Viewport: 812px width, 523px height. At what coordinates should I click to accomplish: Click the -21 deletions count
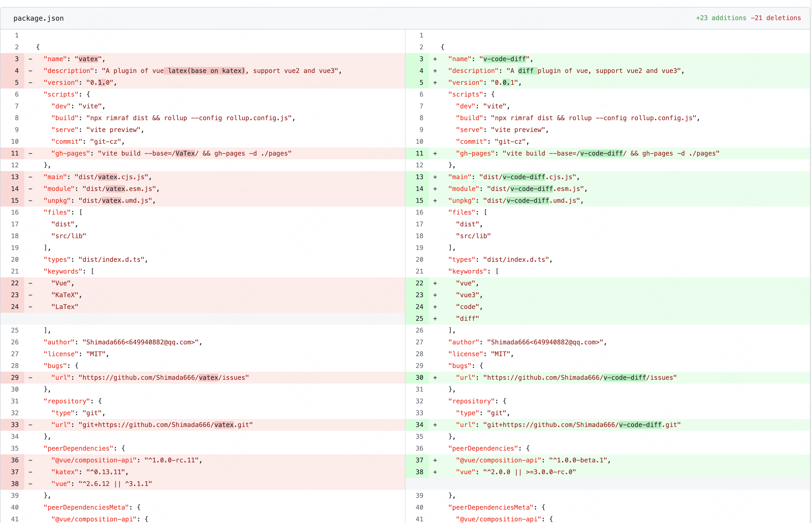(776, 18)
